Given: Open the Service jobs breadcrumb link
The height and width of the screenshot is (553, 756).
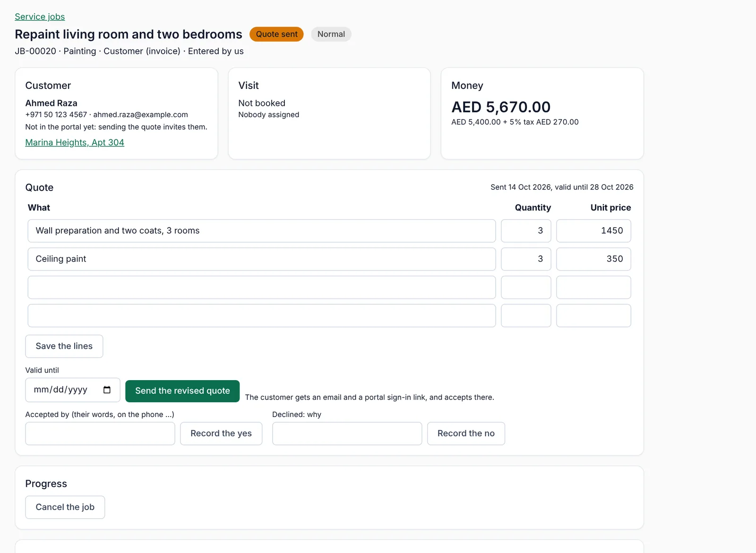Looking at the screenshot, I should coord(40,17).
